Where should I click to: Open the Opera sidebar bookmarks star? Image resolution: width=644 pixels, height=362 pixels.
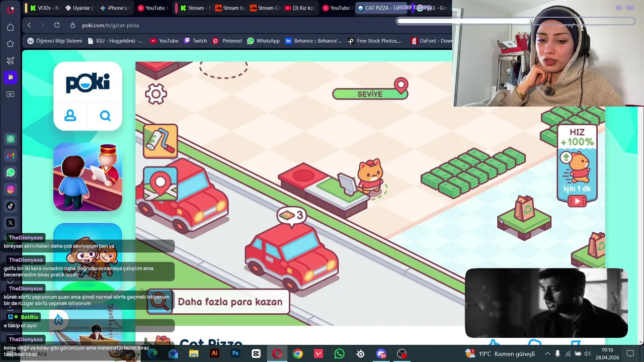[x=10, y=44]
